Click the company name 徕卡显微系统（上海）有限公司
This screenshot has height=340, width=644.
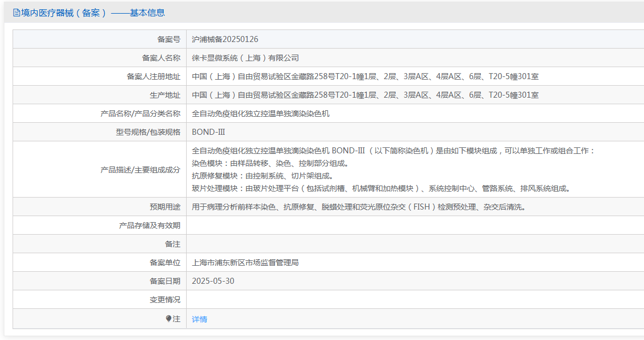[246, 58]
